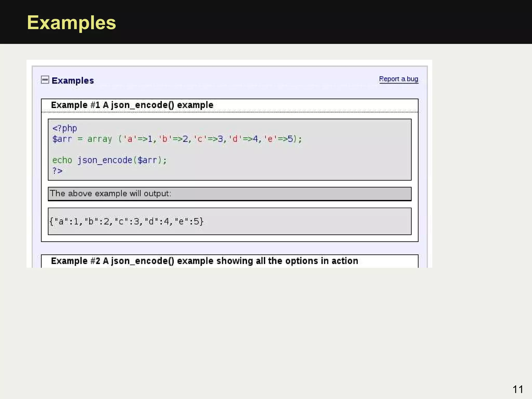This screenshot has height=399, width=532.
Task: Click the <?php opening tag line
Action: (x=65, y=128)
